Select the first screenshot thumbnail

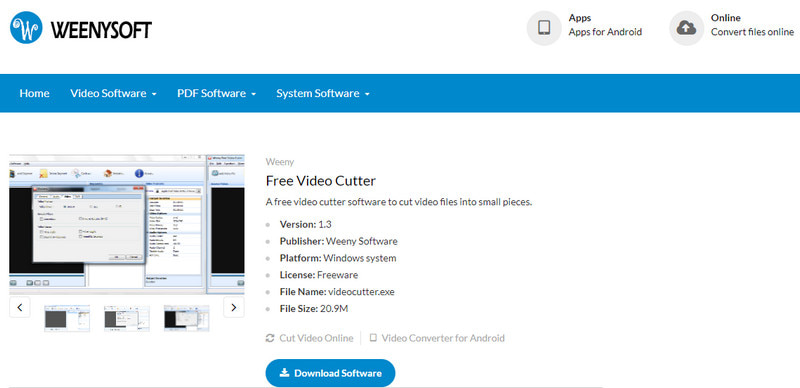coord(67,319)
